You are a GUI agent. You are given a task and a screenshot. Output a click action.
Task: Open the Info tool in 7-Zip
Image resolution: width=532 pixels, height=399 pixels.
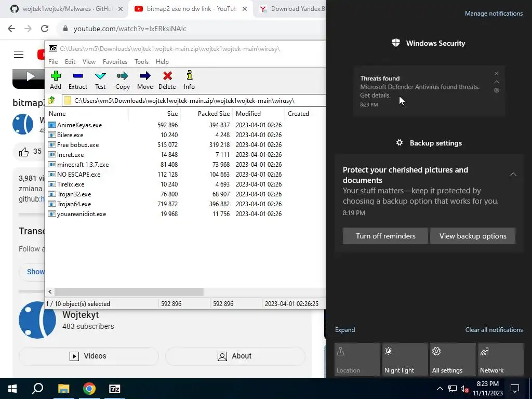[189, 80]
